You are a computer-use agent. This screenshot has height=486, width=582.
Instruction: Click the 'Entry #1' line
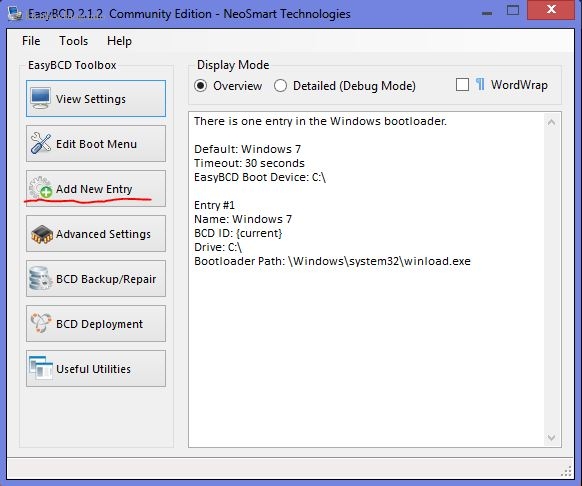pos(214,205)
